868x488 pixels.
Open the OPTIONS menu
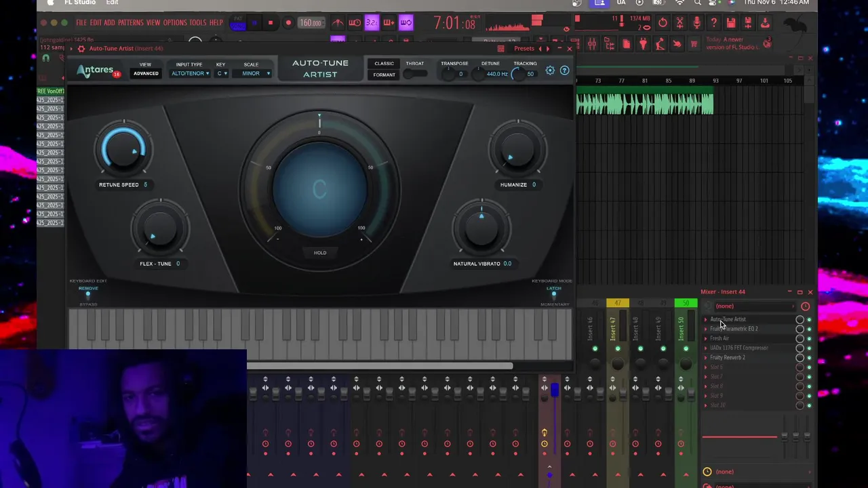point(175,22)
